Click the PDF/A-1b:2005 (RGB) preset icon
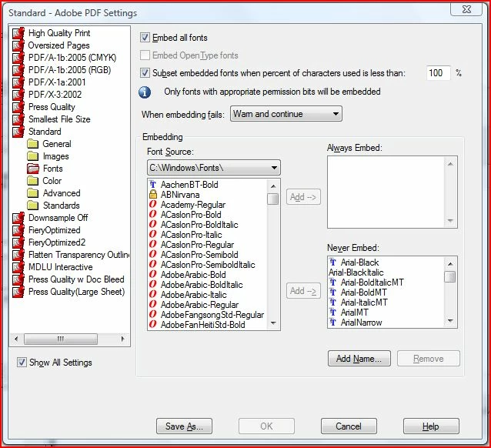 pos(18,70)
